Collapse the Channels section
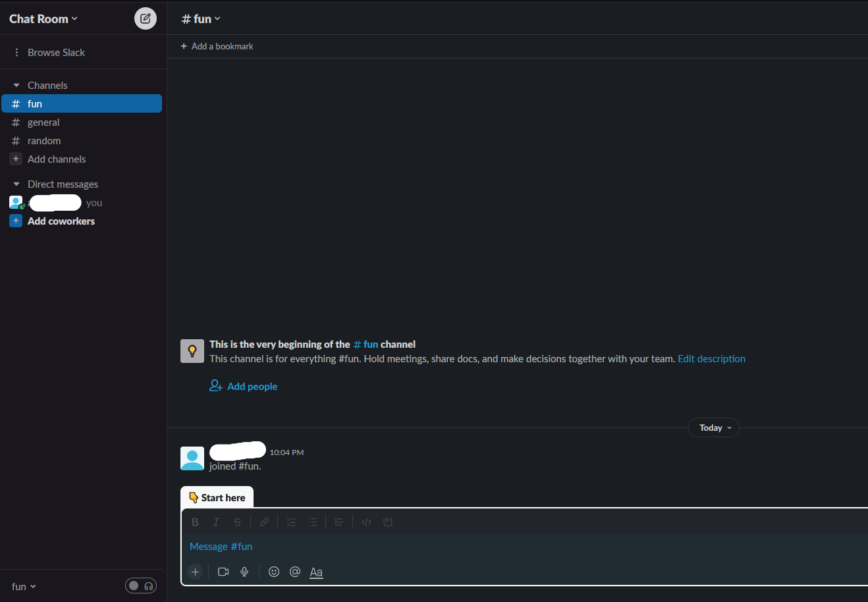The width and height of the screenshot is (868, 602). (x=16, y=86)
